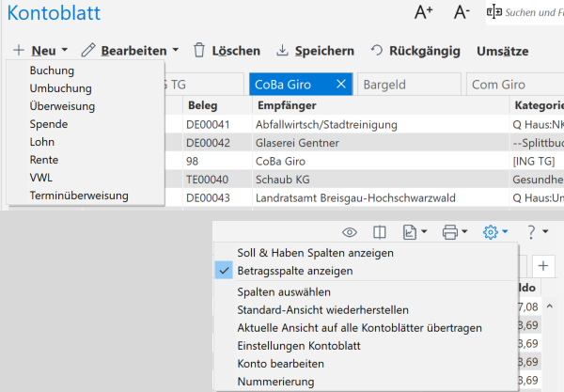Click the printer icon
564x392 pixels.
450,231
